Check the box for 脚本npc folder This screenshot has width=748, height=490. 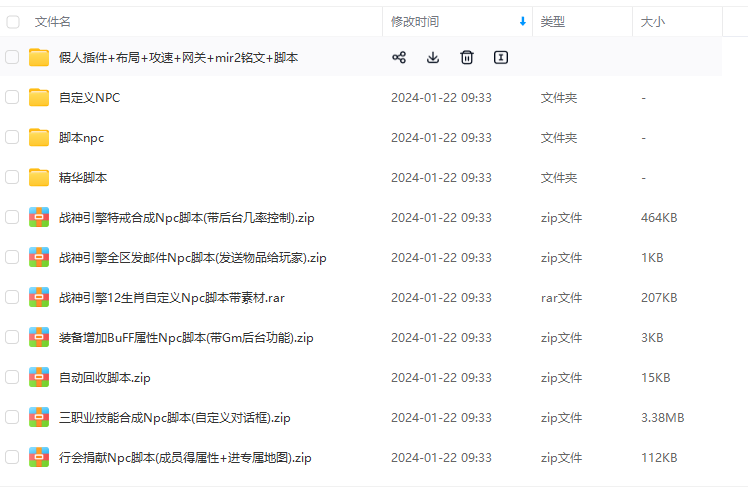[x=12, y=138]
